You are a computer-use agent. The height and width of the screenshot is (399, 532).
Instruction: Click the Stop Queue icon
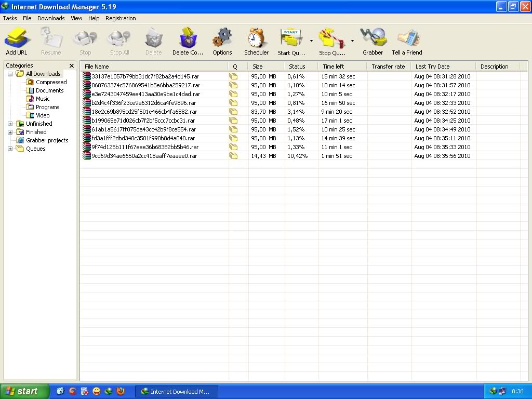coord(332,38)
